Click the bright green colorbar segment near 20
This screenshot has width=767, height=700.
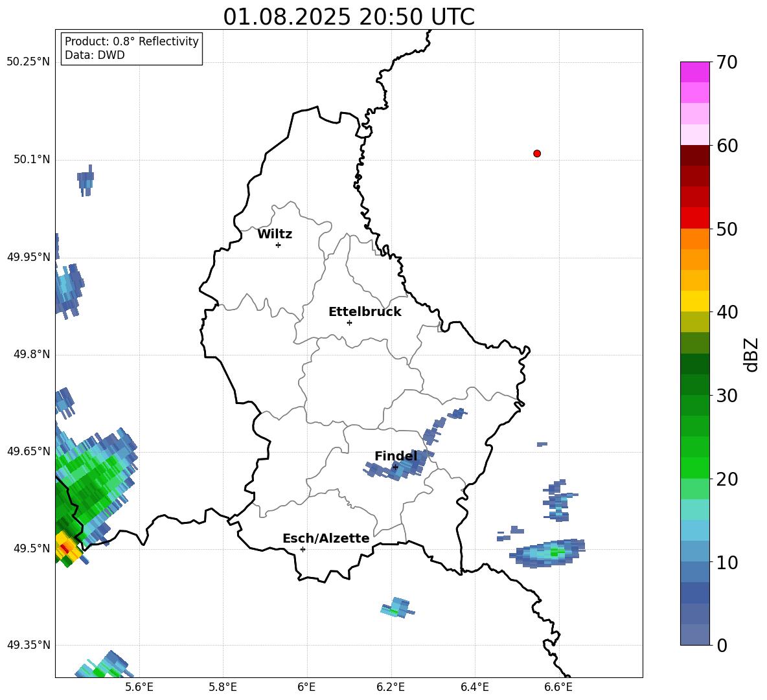[695, 468]
